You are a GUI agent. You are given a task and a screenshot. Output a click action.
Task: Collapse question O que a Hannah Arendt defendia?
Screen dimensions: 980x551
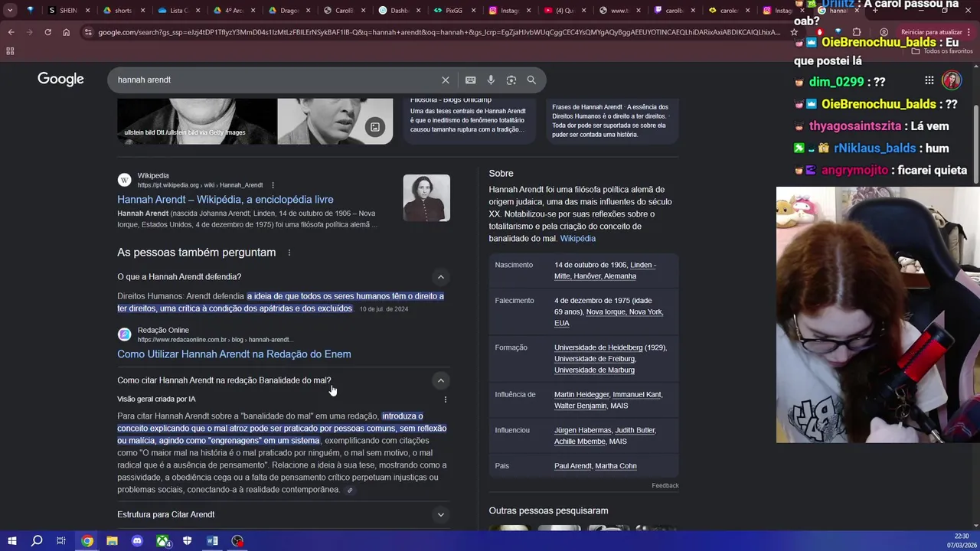440,277
